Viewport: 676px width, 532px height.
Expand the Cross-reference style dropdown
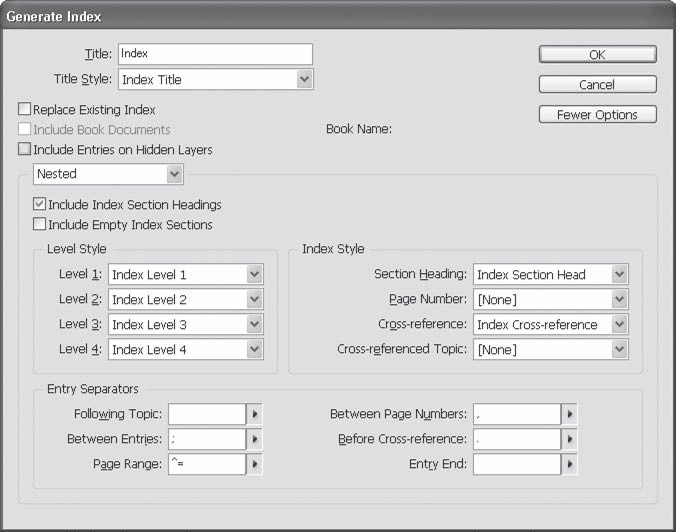point(619,324)
